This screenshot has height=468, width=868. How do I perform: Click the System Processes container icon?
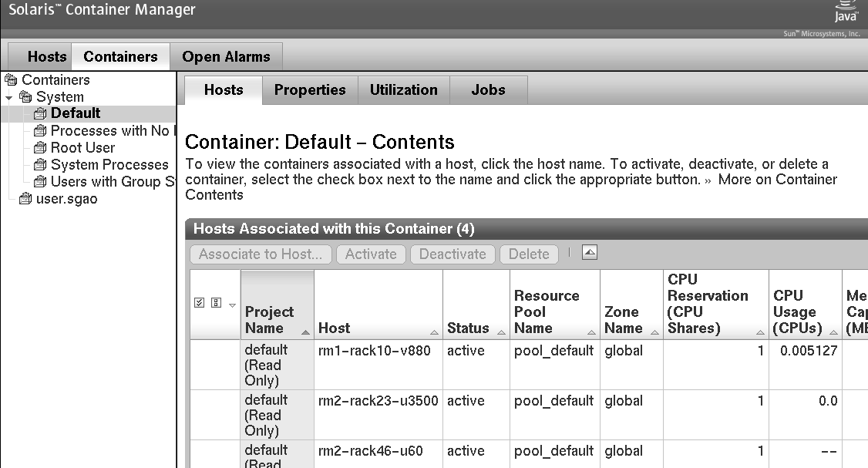[x=40, y=165]
